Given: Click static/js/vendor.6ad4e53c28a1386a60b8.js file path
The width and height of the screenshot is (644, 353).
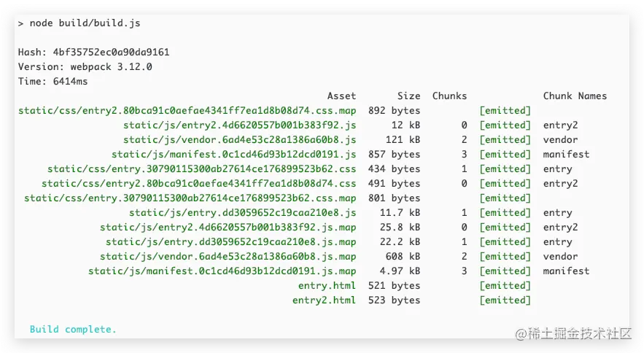Looking at the screenshot, I should click(x=239, y=140).
